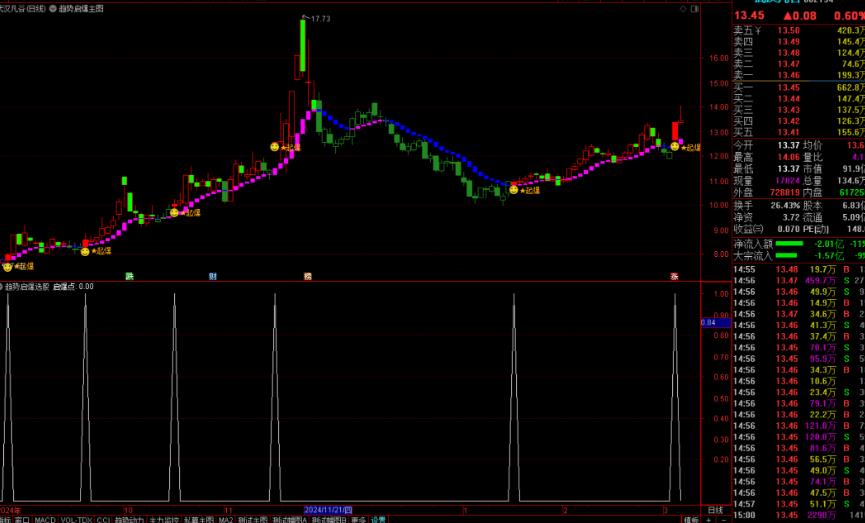This screenshot has width=865, height=523.
Task: Open the 窗口 tab in the indicator bar
Action: pyautogui.click(x=23, y=520)
